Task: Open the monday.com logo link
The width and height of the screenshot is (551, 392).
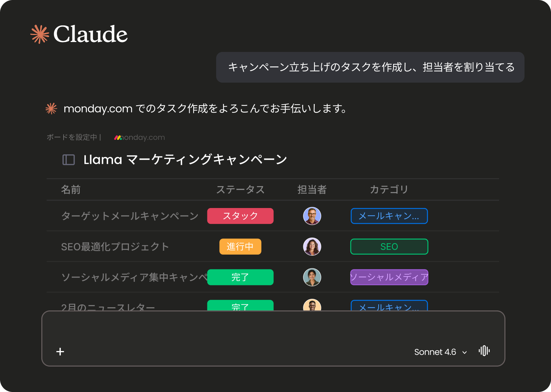Action: [140, 137]
